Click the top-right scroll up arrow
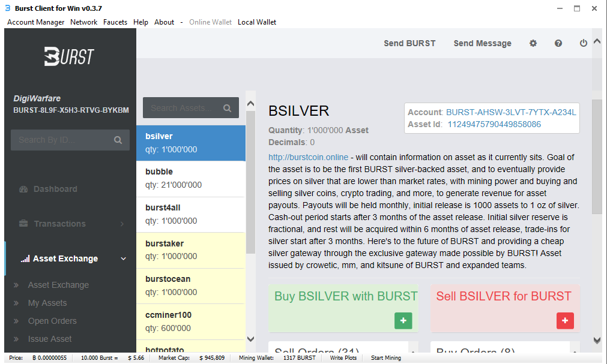The image size is (607, 364). pos(597,41)
